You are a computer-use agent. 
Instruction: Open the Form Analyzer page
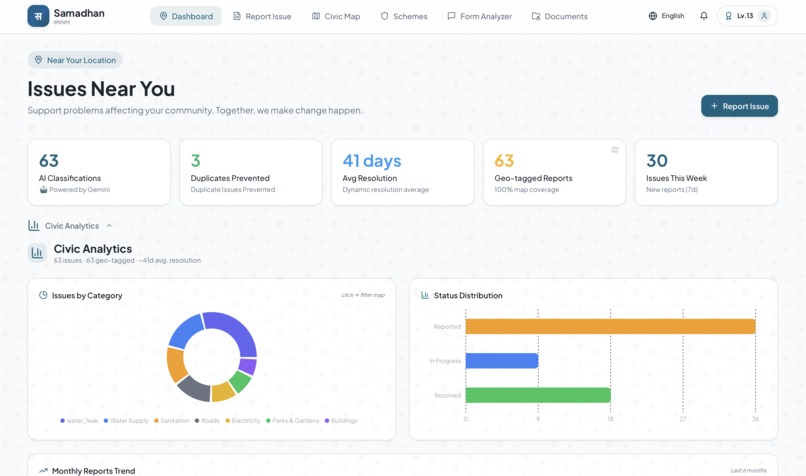[x=479, y=16]
